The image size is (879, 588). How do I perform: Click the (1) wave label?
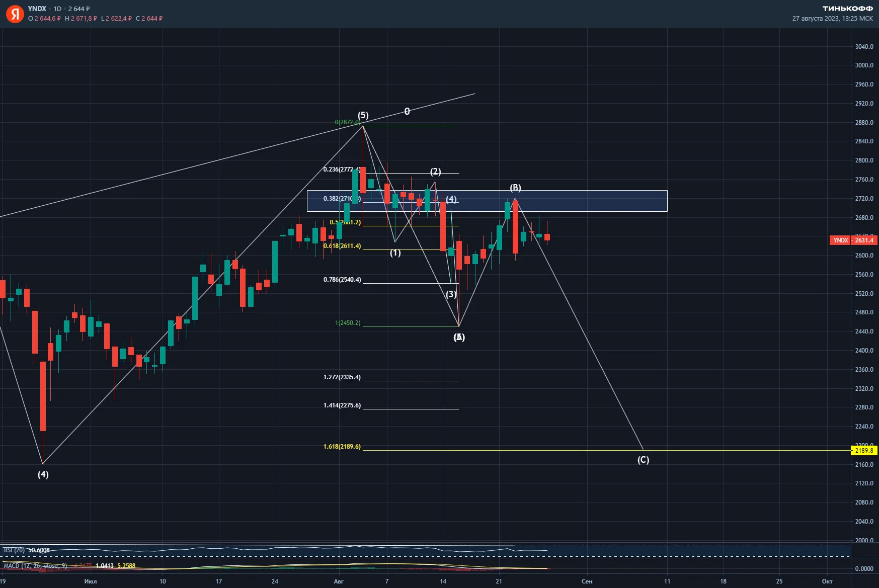[395, 253]
